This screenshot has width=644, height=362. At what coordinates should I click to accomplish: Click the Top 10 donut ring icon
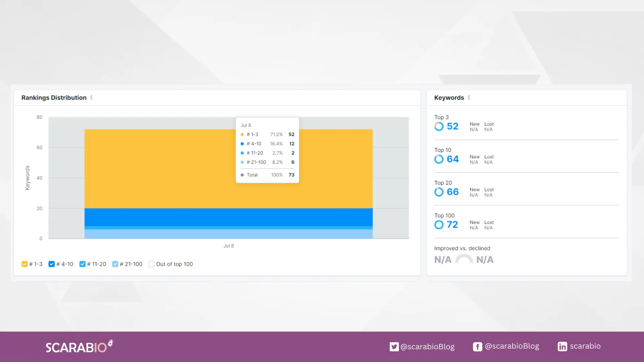pos(439,159)
